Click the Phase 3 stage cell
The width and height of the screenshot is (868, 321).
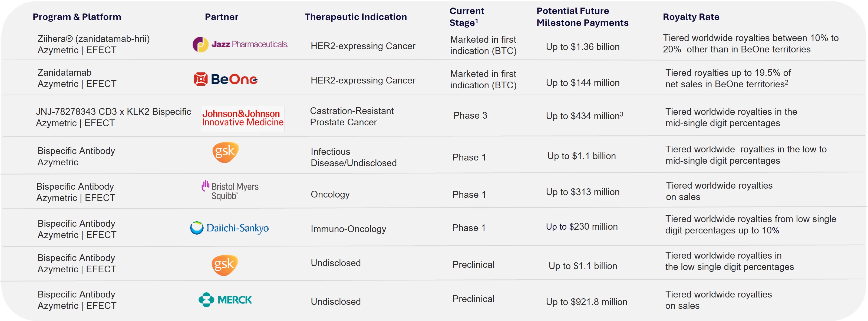(470, 115)
